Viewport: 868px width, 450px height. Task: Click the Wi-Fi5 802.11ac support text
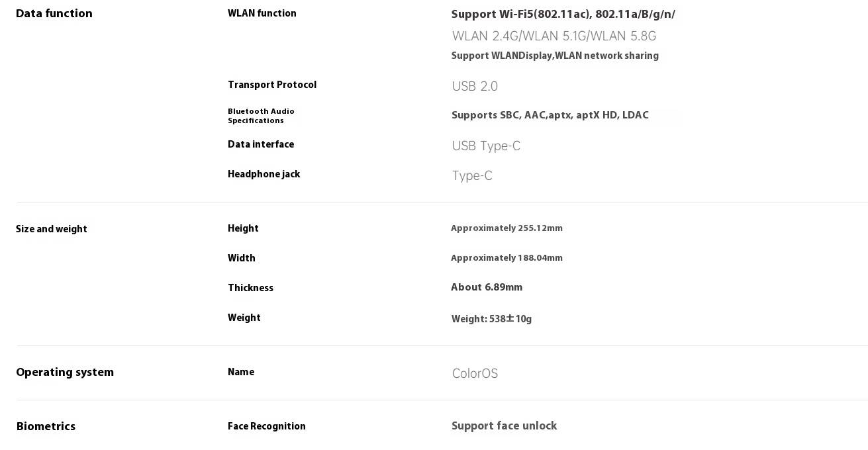click(x=563, y=14)
